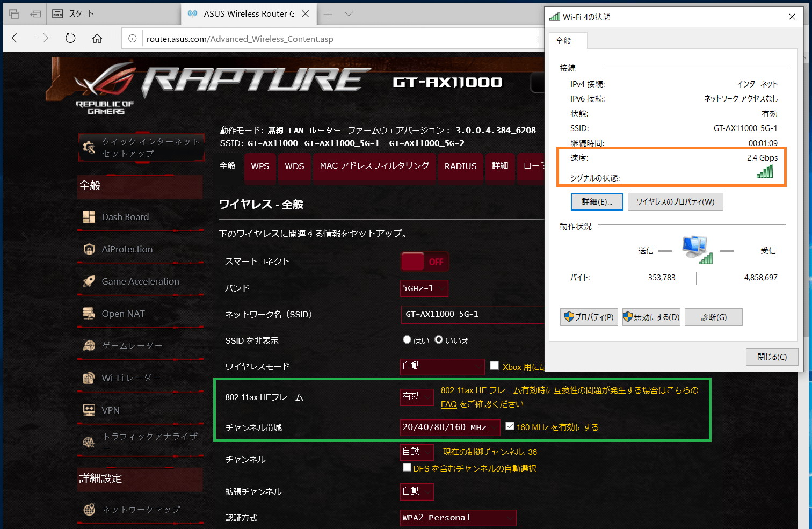Viewport: 812px width, 529px height.
Task: Click SSID link GT-AX11000_5G-2
Action: click(427, 143)
